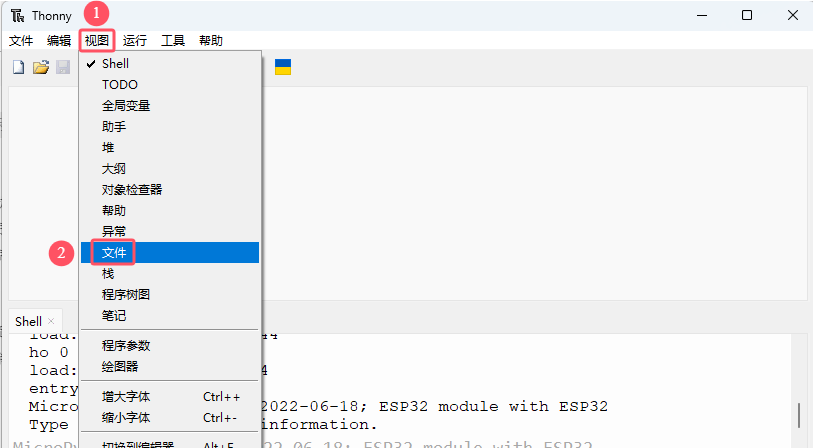This screenshot has height=448, width=813.
Task: Minimize the Thonny window
Action: coord(702,15)
